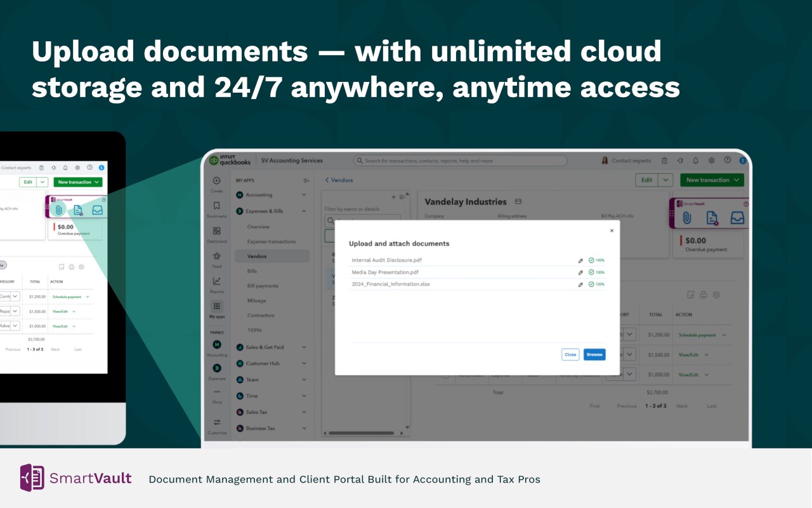Click the SmartVault paperclip upload icon in main window

pos(686,218)
